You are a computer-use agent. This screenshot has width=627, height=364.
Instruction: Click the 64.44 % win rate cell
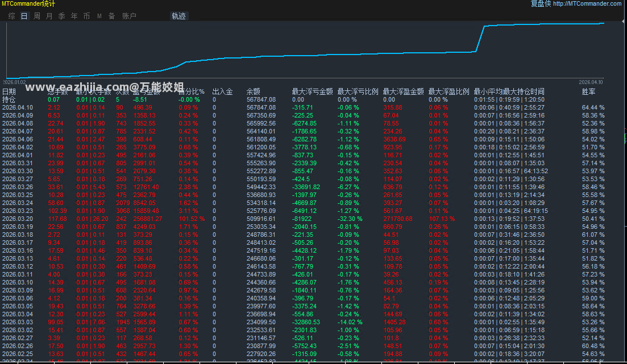click(593, 107)
